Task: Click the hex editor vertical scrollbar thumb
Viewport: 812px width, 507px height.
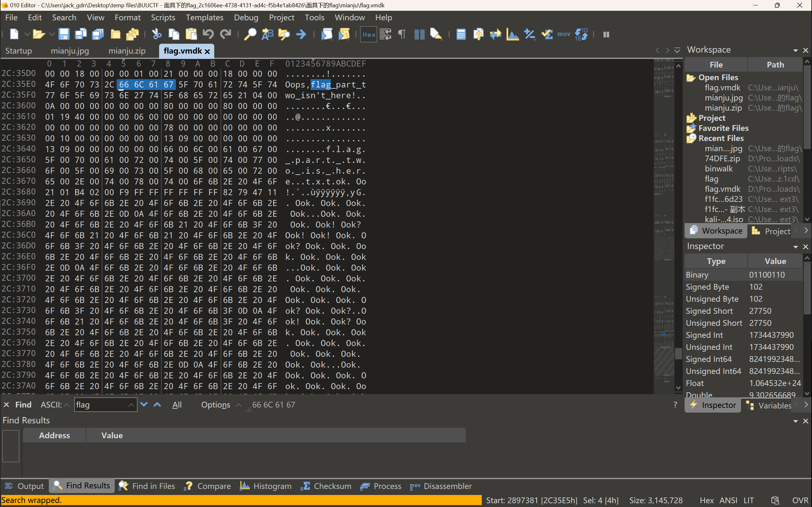Action: [678, 353]
